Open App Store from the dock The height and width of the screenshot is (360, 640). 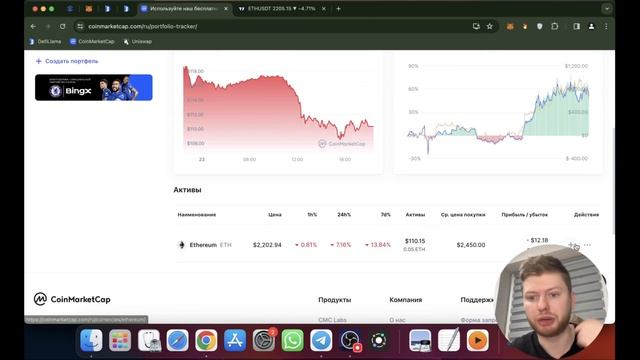pyautogui.click(x=235, y=340)
